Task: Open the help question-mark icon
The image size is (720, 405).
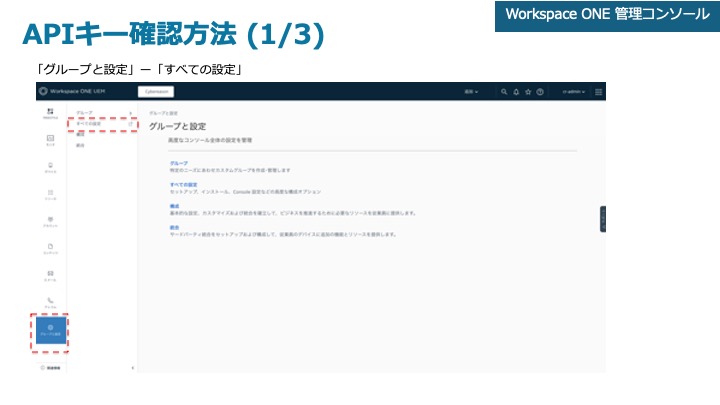Action: 540,92
